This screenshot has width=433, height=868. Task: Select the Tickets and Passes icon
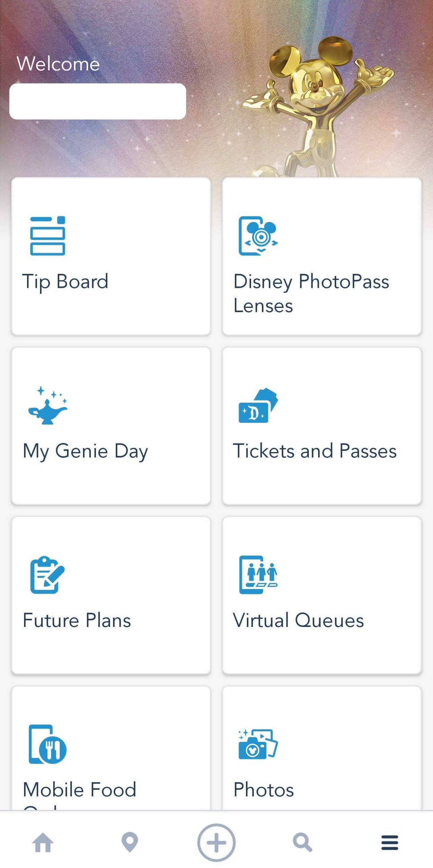click(x=258, y=405)
